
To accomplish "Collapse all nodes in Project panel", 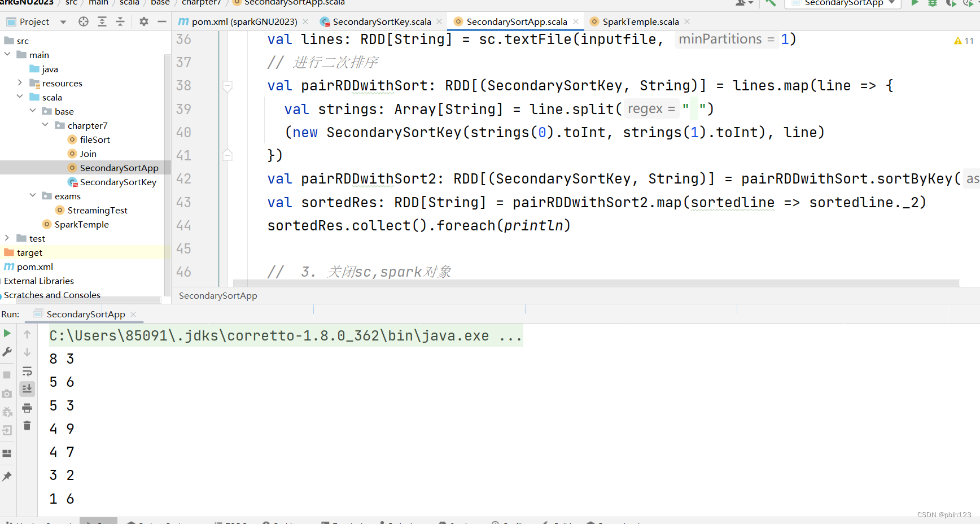I will pos(120,21).
